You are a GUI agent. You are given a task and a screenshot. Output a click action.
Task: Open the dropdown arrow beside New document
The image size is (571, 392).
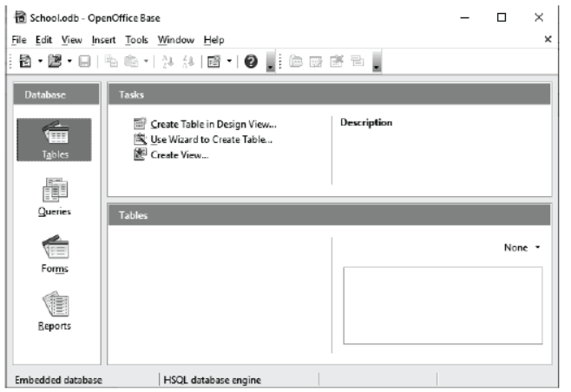(x=40, y=62)
